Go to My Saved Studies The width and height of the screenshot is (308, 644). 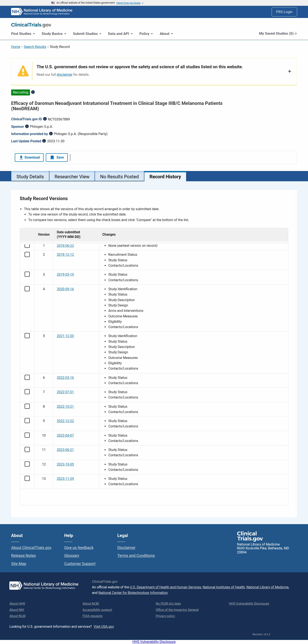coord(278,34)
